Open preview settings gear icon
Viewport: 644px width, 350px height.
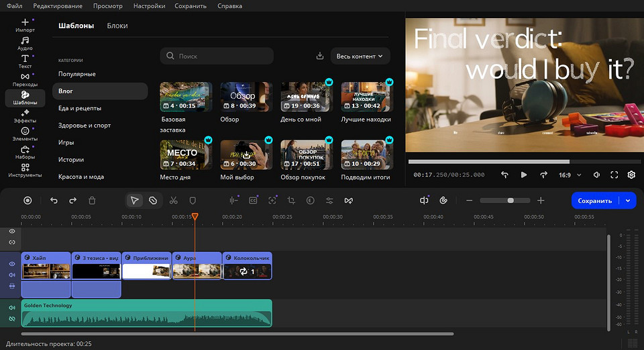(x=631, y=175)
